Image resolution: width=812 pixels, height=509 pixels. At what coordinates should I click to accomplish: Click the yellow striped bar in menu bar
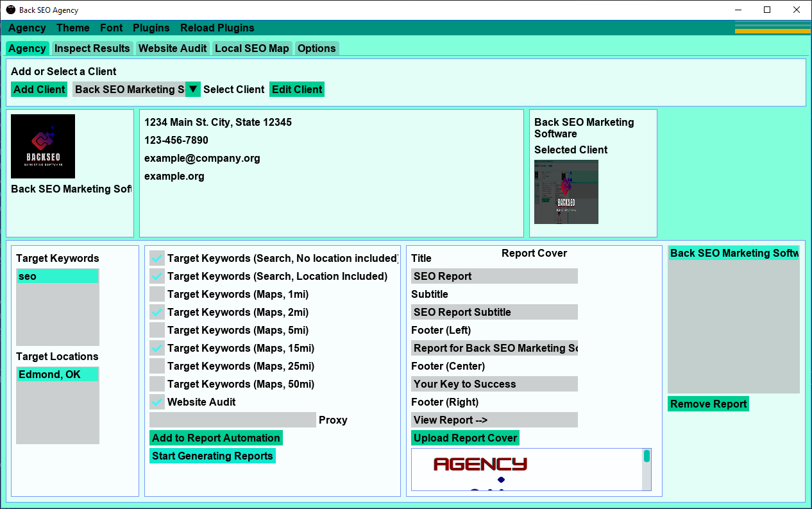click(x=773, y=31)
